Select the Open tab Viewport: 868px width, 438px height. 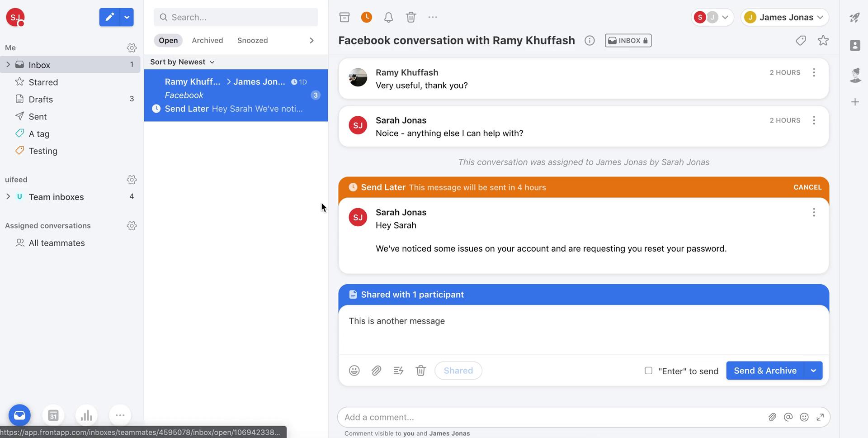click(168, 40)
